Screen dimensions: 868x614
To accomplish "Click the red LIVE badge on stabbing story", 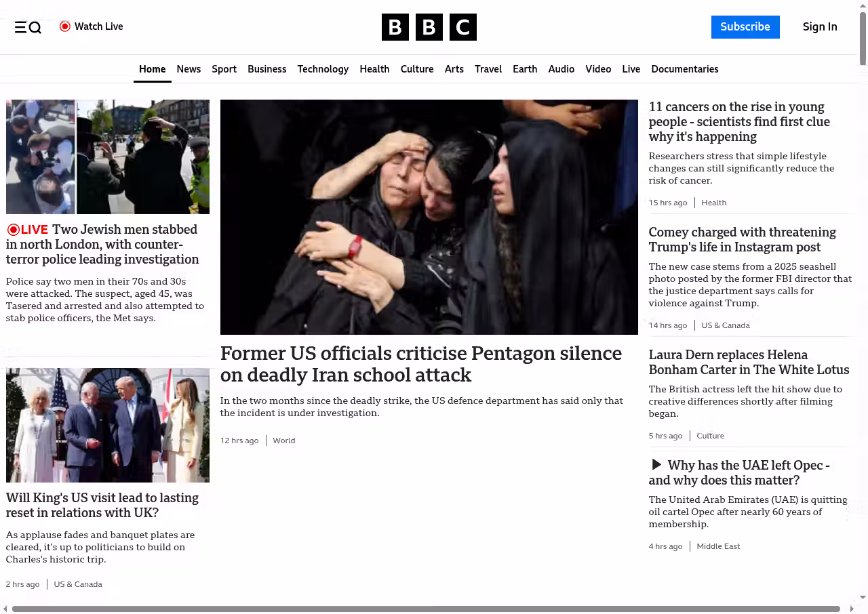I will 28,230.
